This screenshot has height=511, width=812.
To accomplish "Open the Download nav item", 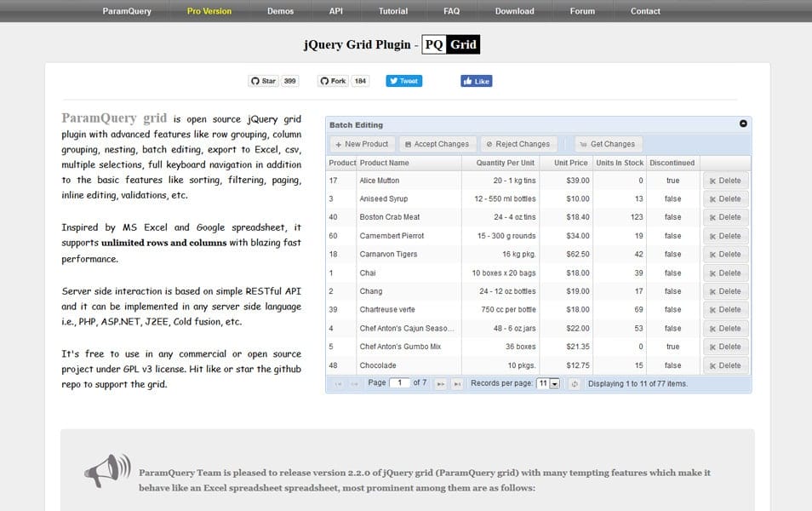I will (x=514, y=11).
